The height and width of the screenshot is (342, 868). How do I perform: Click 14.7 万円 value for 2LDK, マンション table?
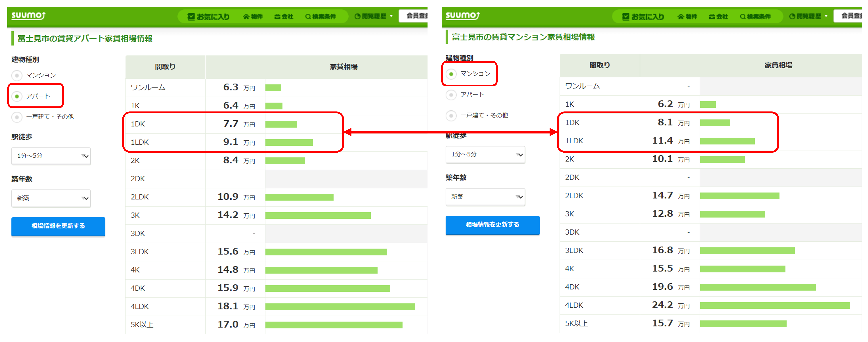[671, 196]
